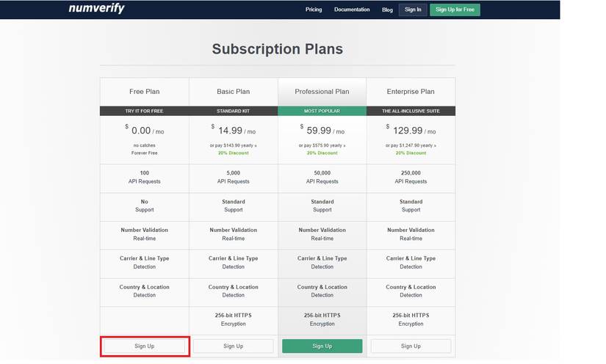Select the Professional Plan column header

pos(322,92)
